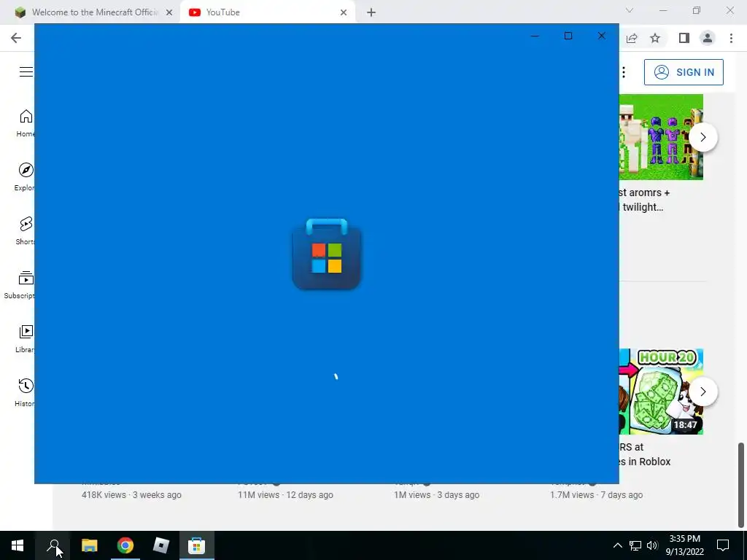747x560 pixels.
Task: Open Chrome tab search dropdown
Action: click(x=630, y=10)
